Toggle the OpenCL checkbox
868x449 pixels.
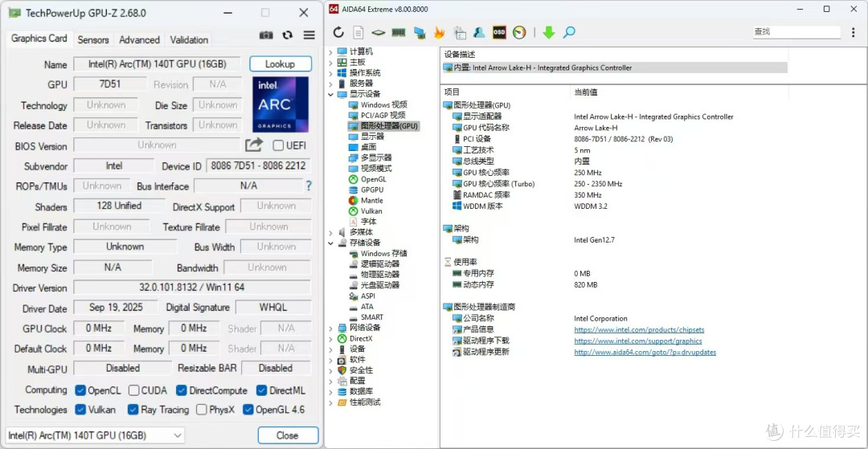point(80,390)
